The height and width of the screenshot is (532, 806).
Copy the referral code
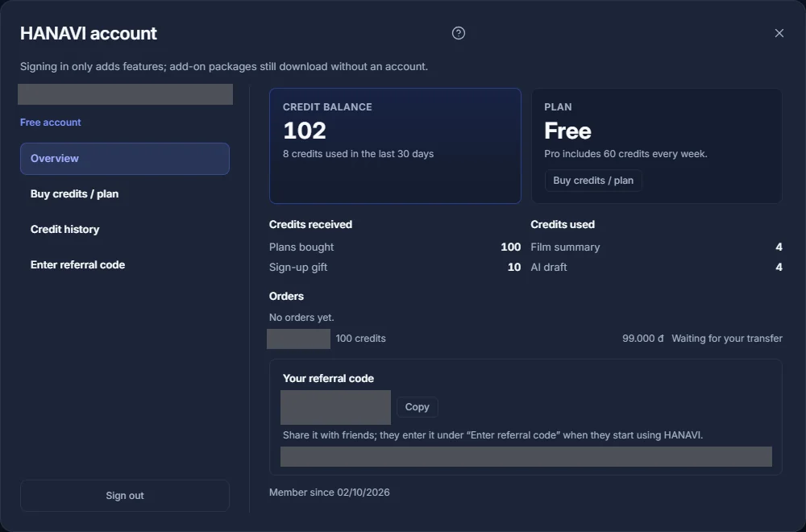[x=417, y=407]
